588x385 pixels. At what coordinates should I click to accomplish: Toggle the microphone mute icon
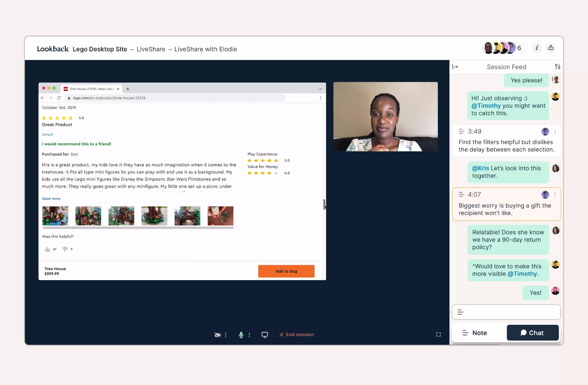click(241, 335)
